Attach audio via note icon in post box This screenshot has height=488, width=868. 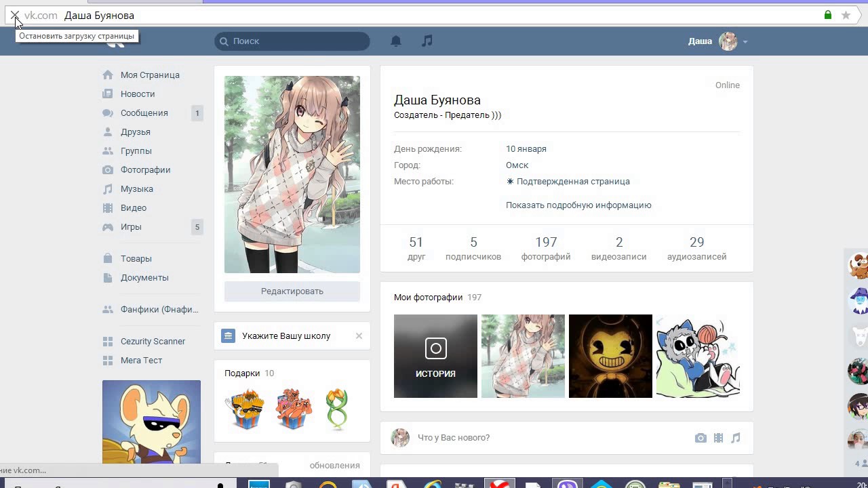736,438
